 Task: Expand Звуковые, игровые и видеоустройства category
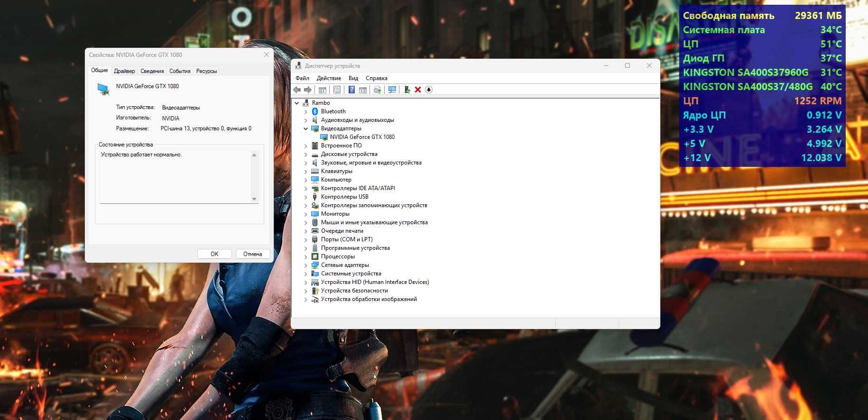tap(306, 163)
